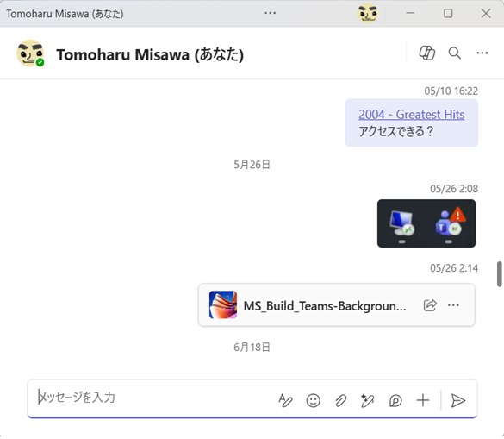Attach a file with paperclip icon
Image resolution: width=504 pixels, height=439 pixels.
click(x=340, y=401)
